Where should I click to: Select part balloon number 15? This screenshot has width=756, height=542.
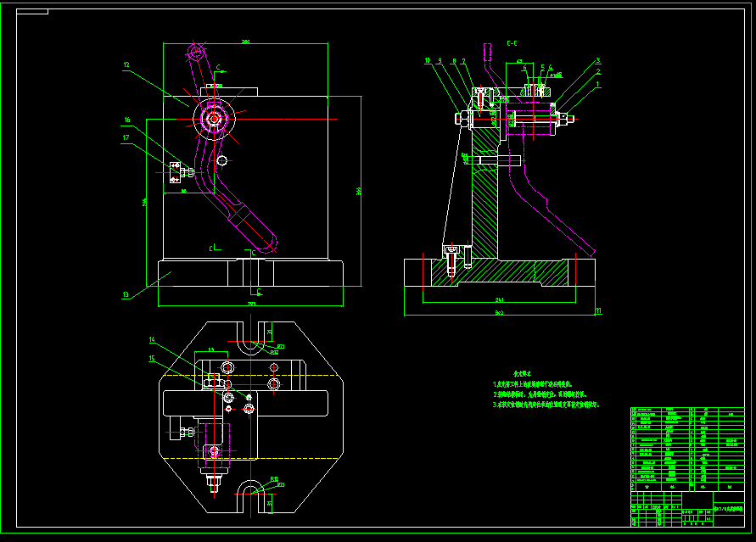pos(152,358)
